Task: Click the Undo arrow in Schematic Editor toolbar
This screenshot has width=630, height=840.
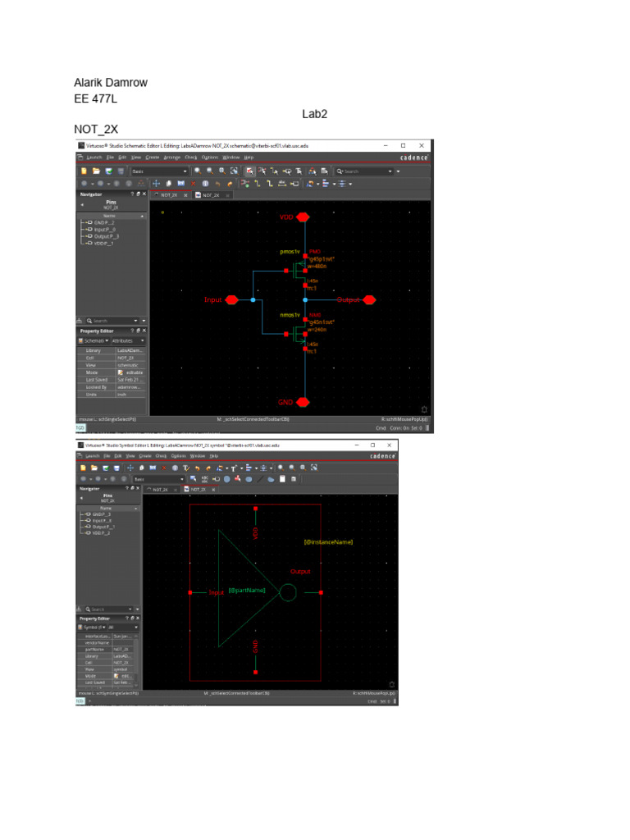Action: 217,184
